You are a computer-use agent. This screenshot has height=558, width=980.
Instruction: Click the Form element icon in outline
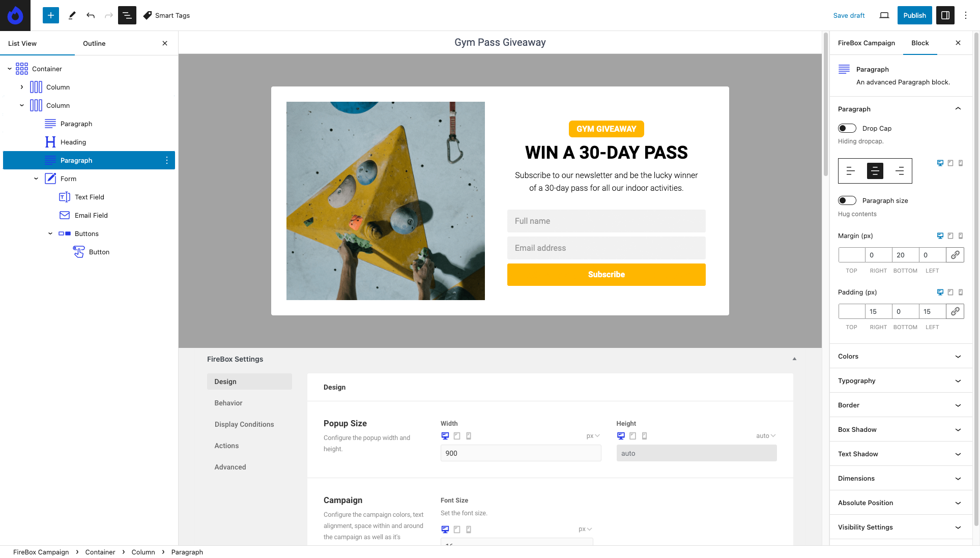coord(50,179)
